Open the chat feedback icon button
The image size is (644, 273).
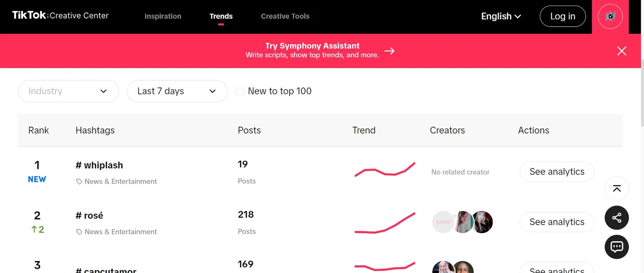pyautogui.click(x=617, y=247)
